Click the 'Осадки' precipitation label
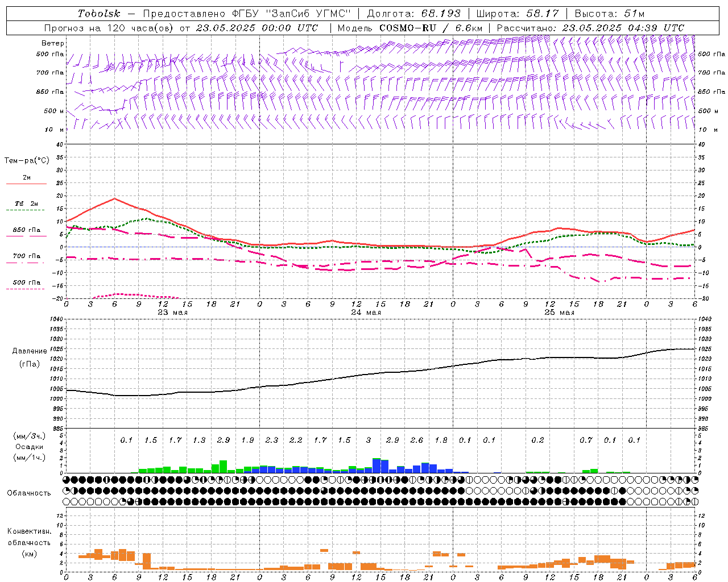This screenshot has height=582, width=728. click(28, 447)
